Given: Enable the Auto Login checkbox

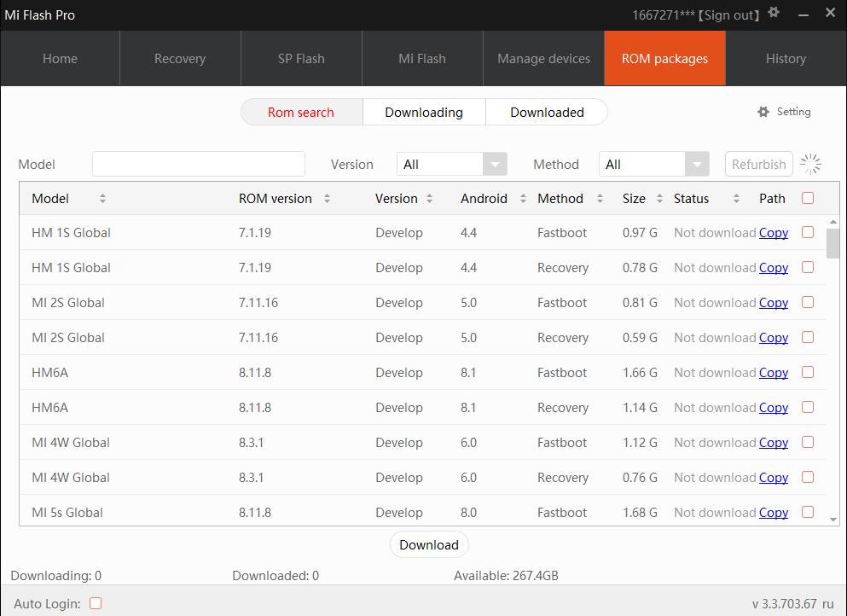Looking at the screenshot, I should click(x=96, y=603).
